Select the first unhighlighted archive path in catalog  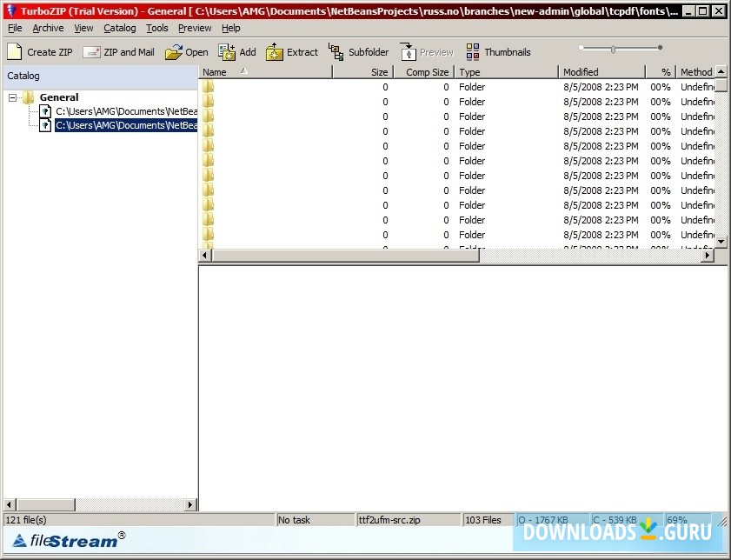point(126,111)
